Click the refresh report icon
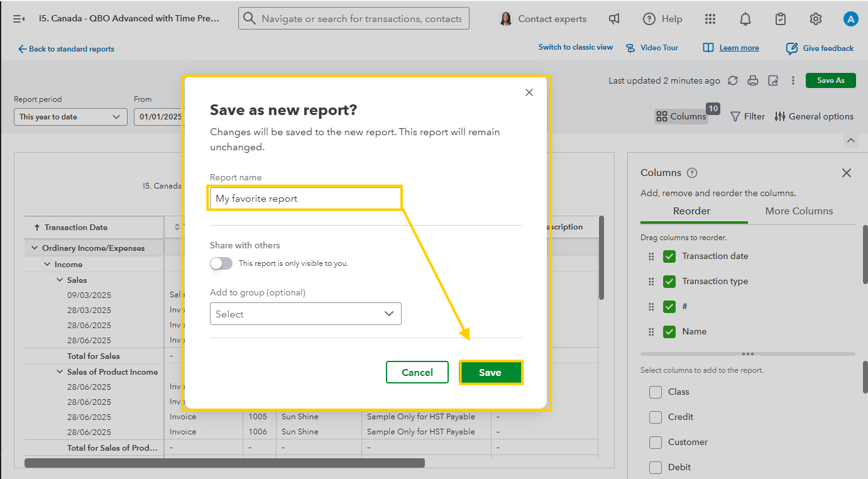 click(733, 80)
